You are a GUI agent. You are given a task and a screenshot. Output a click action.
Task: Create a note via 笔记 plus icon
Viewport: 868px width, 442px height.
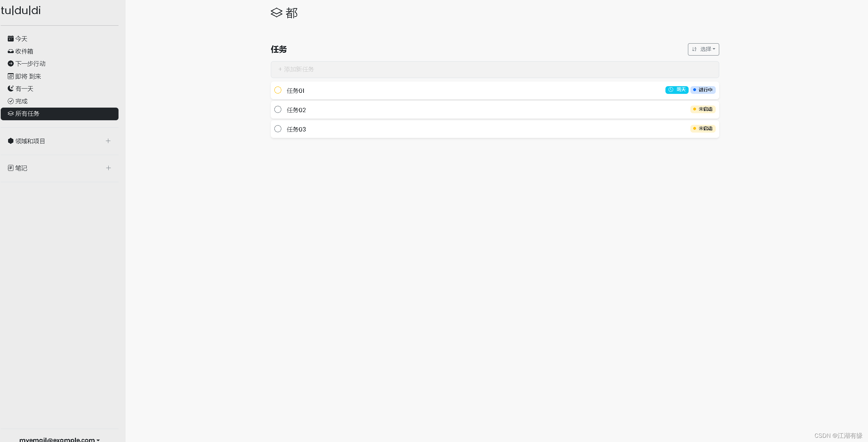click(x=108, y=168)
